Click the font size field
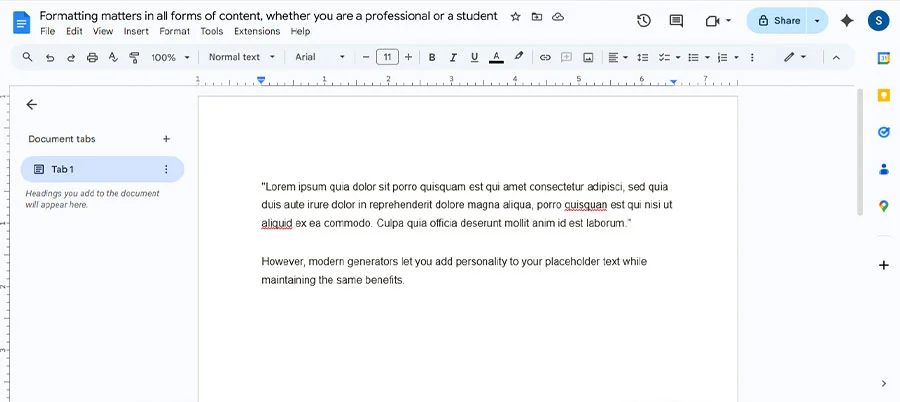Screen dimensions: 900x402 387,57
